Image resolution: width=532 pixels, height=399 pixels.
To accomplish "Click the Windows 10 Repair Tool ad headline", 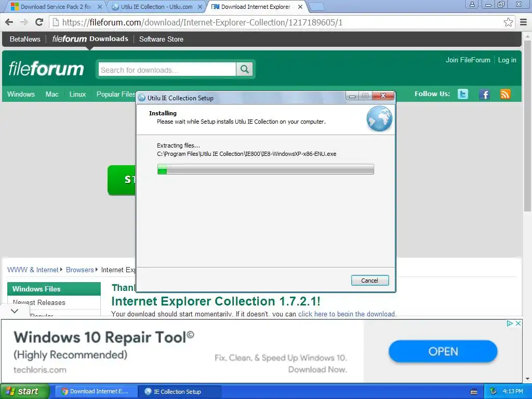I will coord(104,337).
